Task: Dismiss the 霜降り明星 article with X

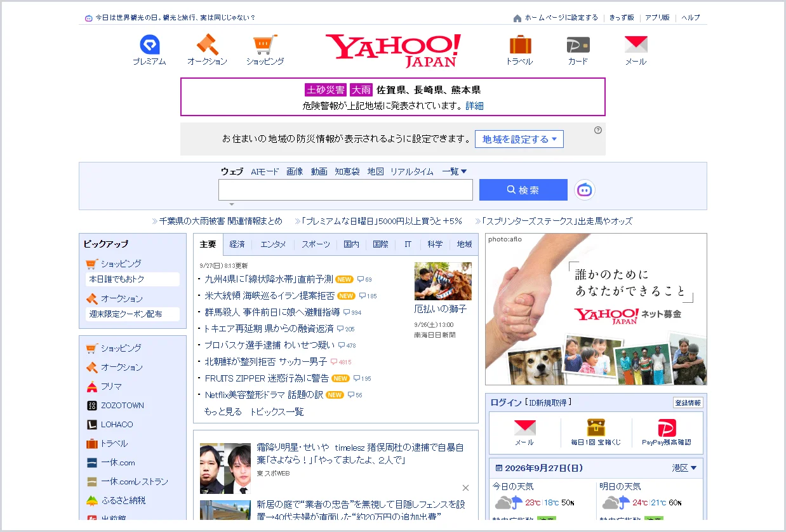Action: pyautogui.click(x=465, y=488)
